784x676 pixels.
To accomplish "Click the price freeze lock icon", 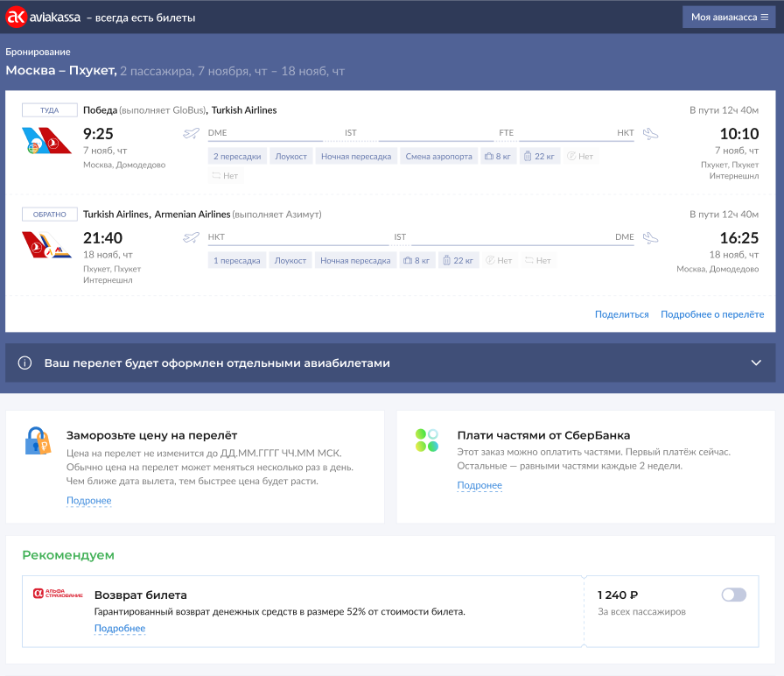I will pos(38,440).
